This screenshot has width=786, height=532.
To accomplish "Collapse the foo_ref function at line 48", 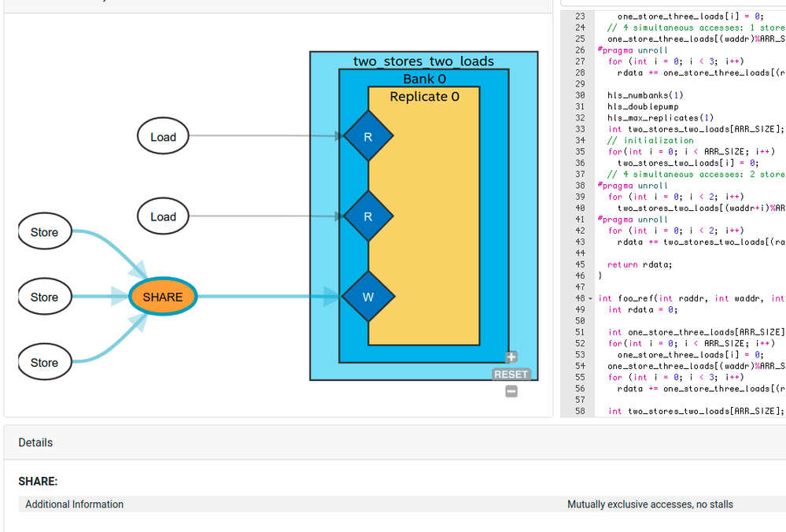I will click(592, 299).
